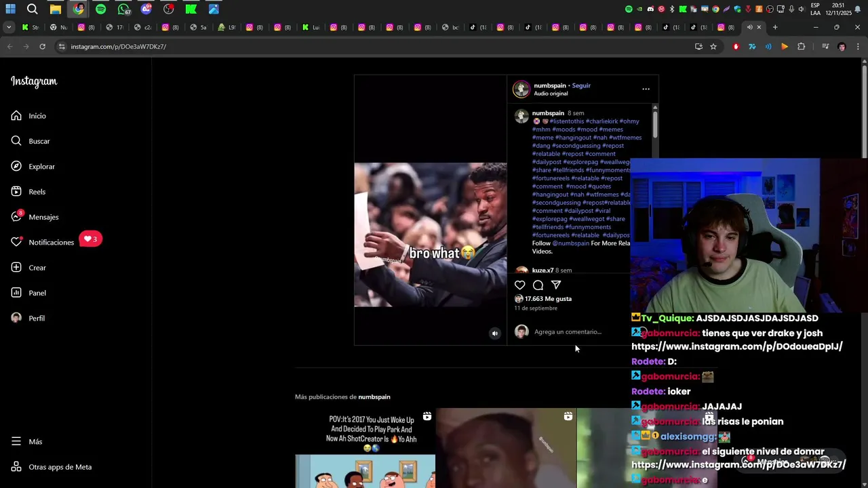868x488 pixels.
Task: Click the address bar URL
Action: (x=119, y=47)
